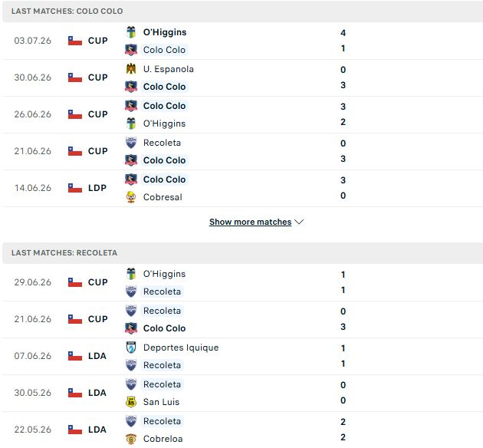This screenshot has height=448, width=483.
Task: Open Deportes Iquique team name link
Action: 181,348
